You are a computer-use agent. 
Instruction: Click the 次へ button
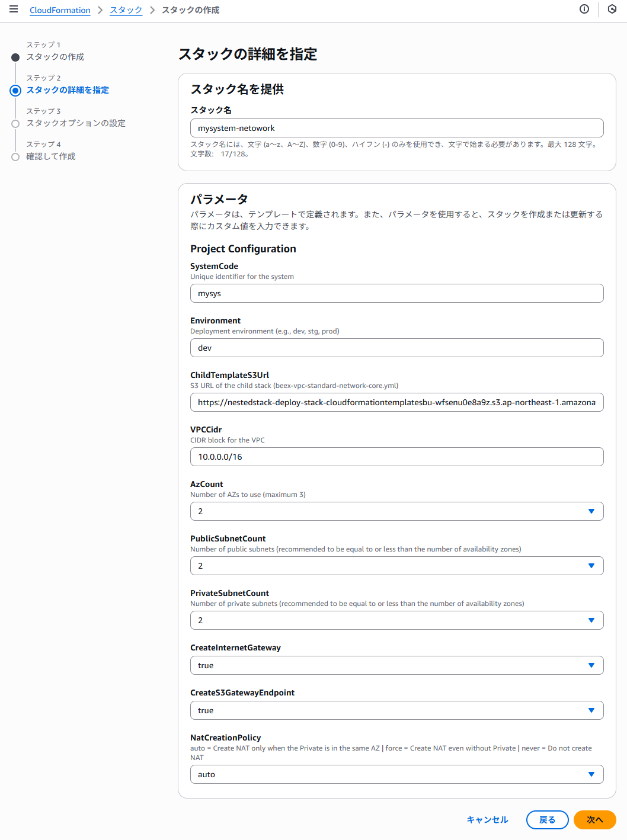595,820
